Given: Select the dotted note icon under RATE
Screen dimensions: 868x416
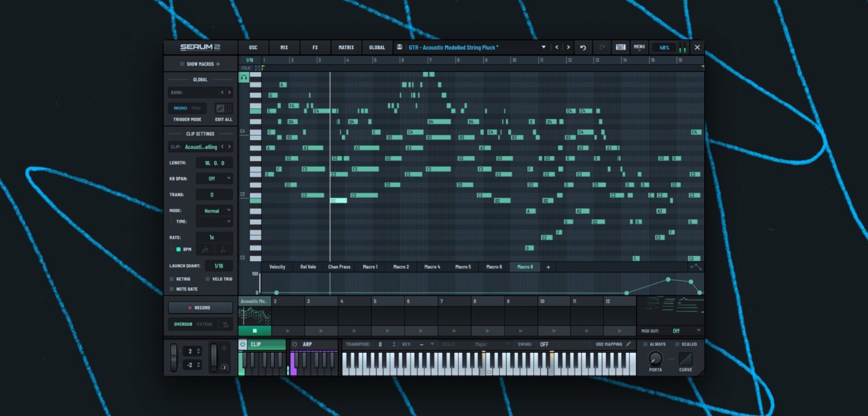Looking at the screenshot, I should point(223,249).
